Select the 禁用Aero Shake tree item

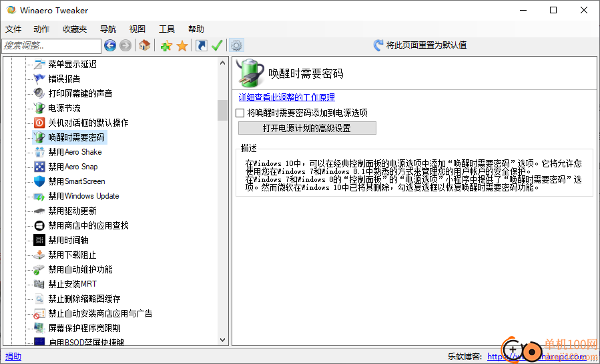pyautogui.click(x=75, y=152)
